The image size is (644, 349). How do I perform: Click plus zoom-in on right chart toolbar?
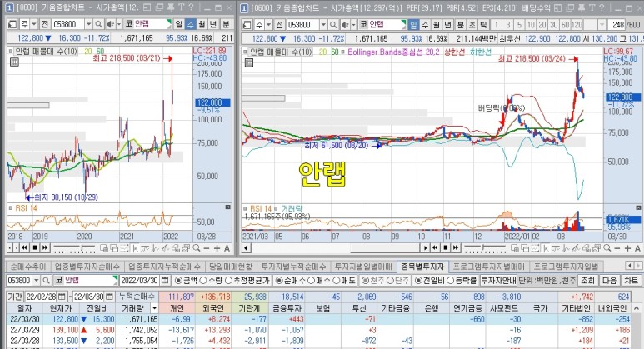(627, 248)
